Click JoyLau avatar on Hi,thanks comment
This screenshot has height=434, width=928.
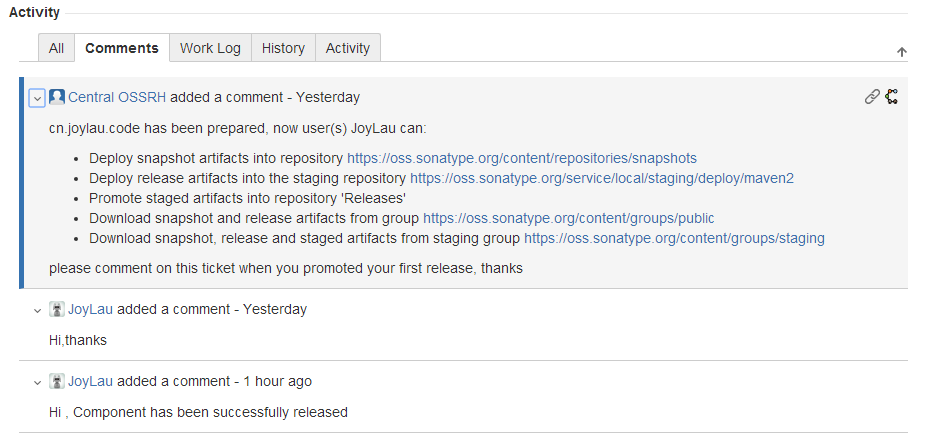coord(57,309)
